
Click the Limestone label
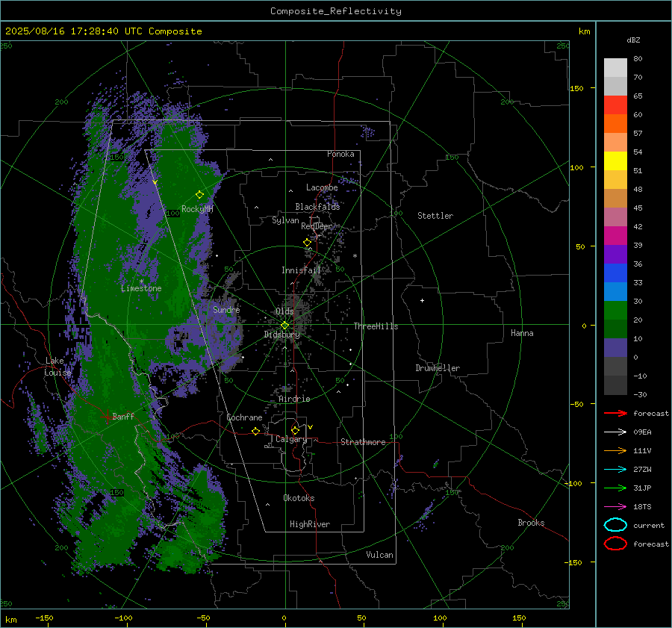tap(141, 288)
